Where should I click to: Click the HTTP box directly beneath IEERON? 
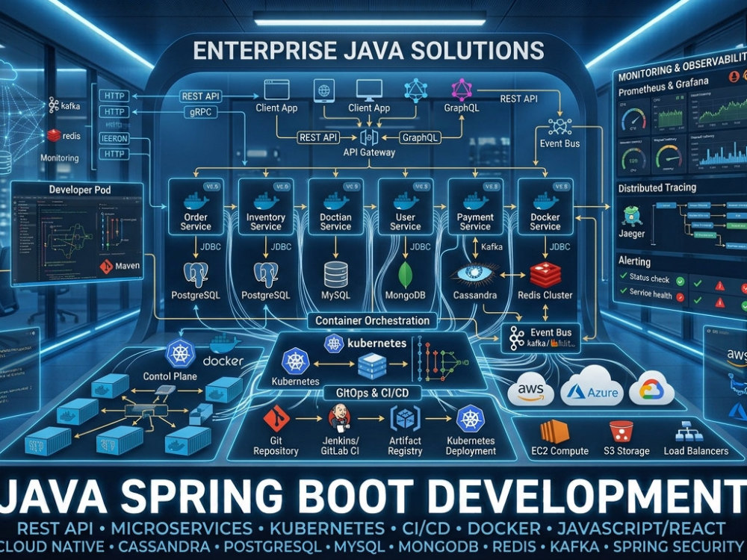click(114, 155)
